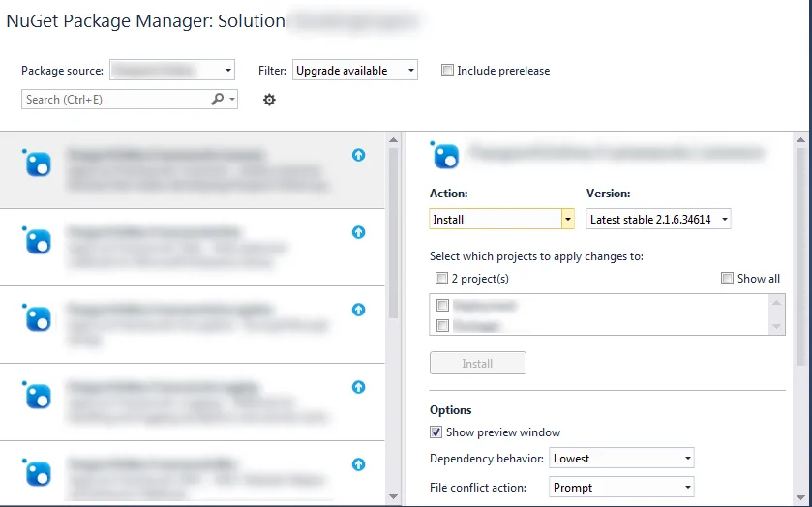Click upgrade arrow on second package row
The height and width of the screenshot is (507, 812).
coord(358,232)
